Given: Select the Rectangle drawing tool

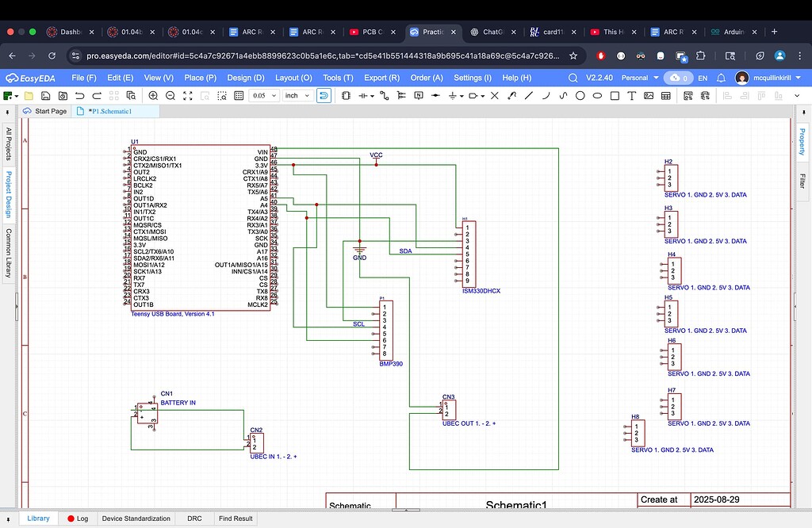Looking at the screenshot, I should [x=615, y=95].
